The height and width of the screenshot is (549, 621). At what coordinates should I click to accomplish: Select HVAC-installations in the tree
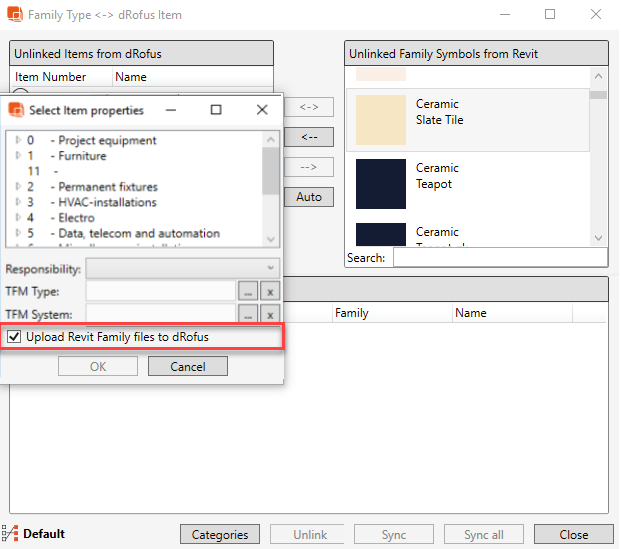(x=107, y=202)
